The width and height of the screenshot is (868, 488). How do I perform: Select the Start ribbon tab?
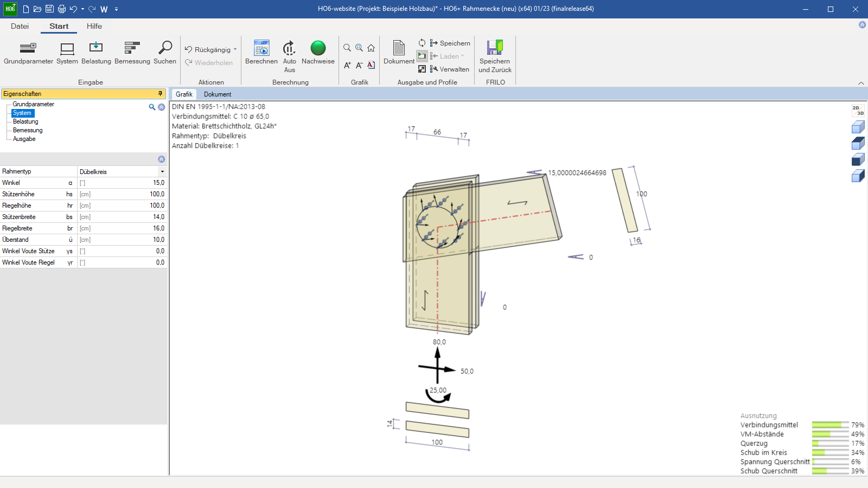click(59, 26)
